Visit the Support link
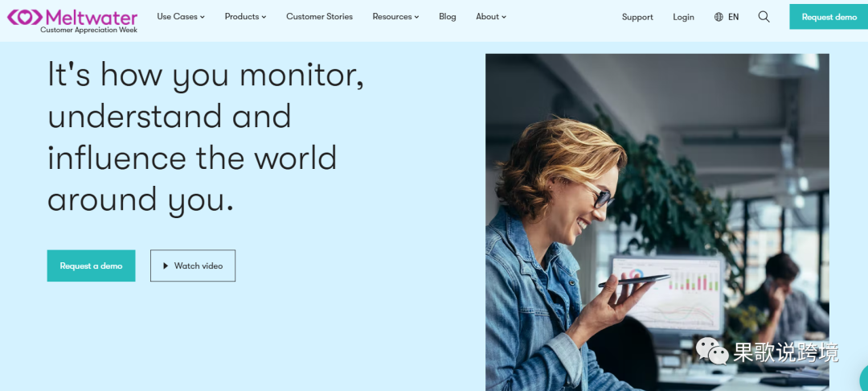 point(637,17)
